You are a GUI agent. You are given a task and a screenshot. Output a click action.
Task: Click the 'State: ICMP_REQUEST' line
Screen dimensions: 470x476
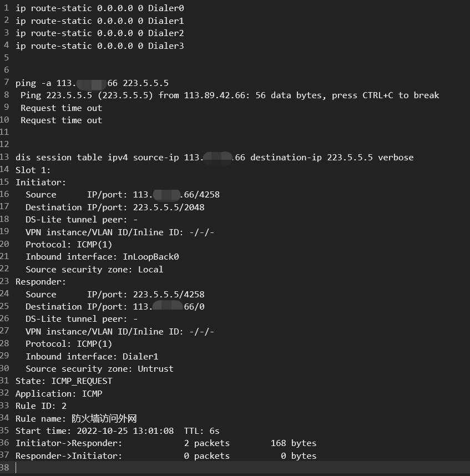[x=64, y=381]
